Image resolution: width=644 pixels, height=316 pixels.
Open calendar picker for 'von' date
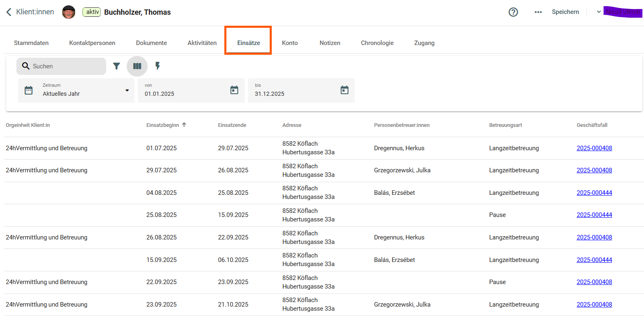[x=234, y=90]
